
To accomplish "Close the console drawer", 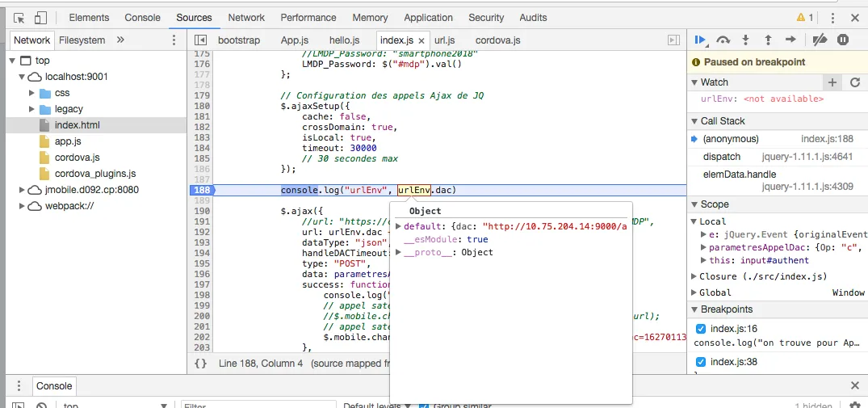I will pyautogui.click(x=855, y=386).
